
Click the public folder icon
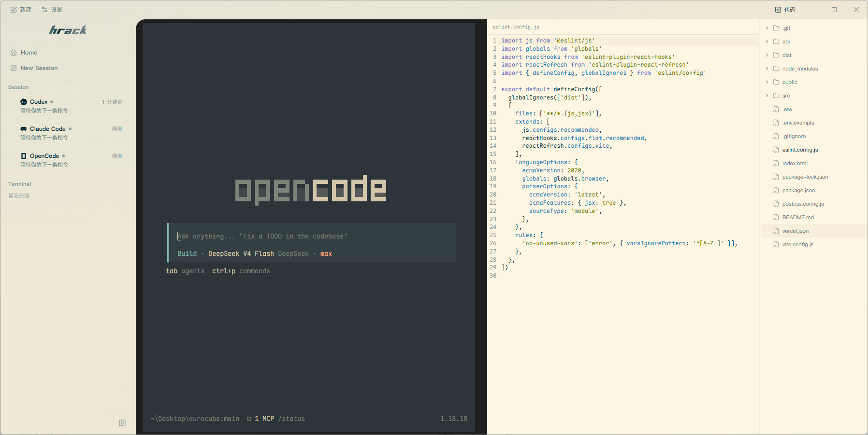tap(776, 82)
